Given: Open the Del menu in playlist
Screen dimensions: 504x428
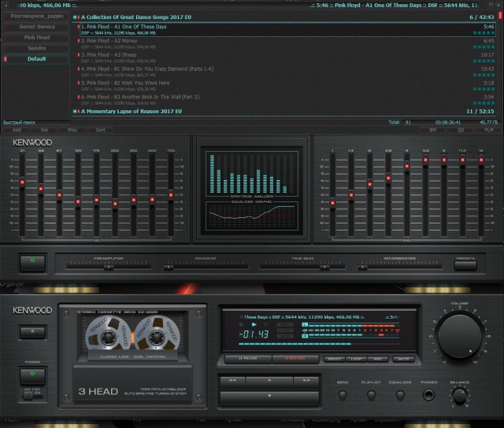Looking at the screenshot, I should (44, 130).
